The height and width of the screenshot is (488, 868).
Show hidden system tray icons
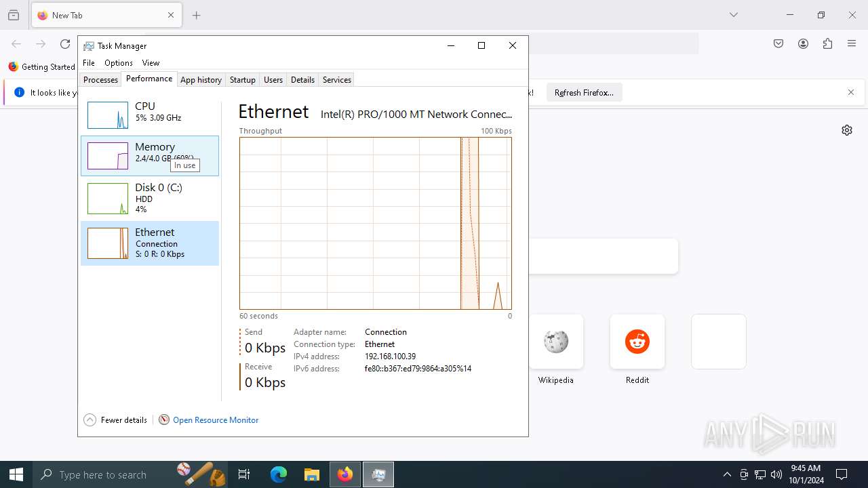[x=727, y=474]
